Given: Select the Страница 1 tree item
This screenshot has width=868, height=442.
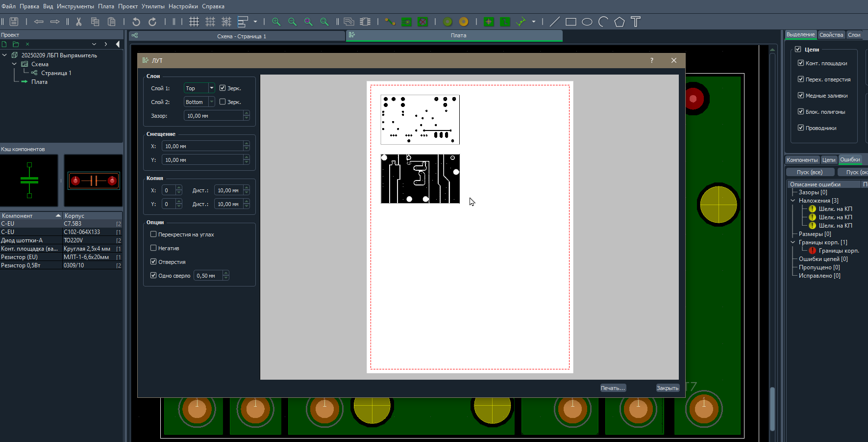Looking at the screenshot, I should coord(56,73).
